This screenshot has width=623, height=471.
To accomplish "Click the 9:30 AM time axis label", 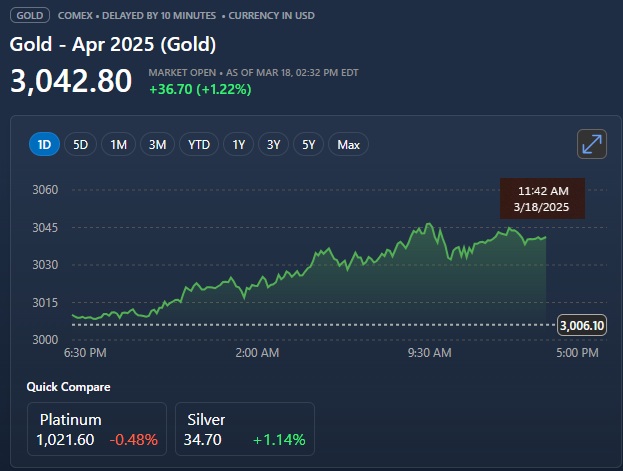I will pyautogui.click(x=430, y=353).
